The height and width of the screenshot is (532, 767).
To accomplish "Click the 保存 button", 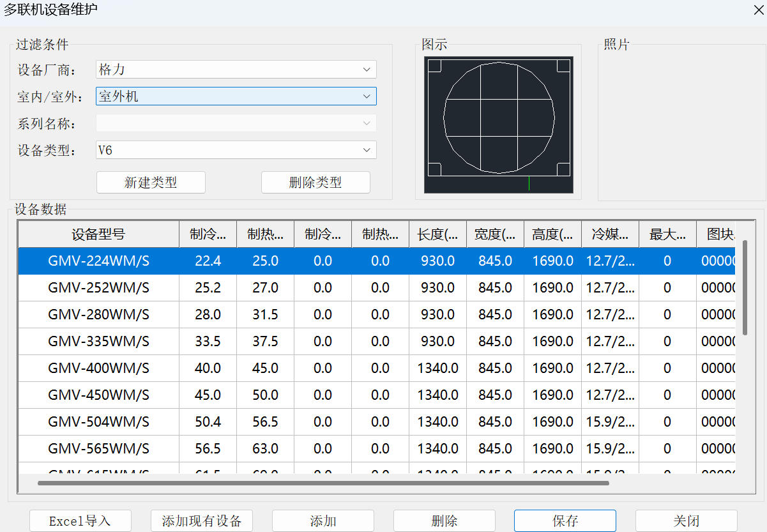I will click(565, 521).
